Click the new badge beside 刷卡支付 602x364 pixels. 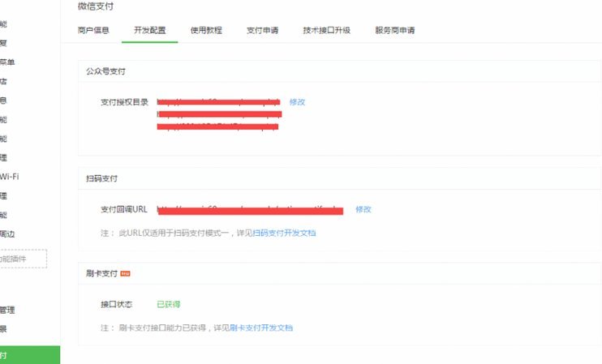tap(125, 273)
